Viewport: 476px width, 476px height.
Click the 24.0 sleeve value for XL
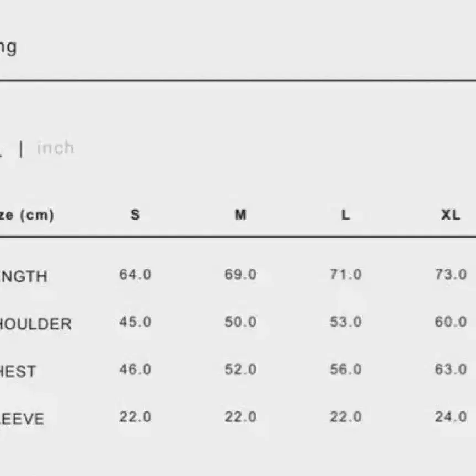click(451, 417)
